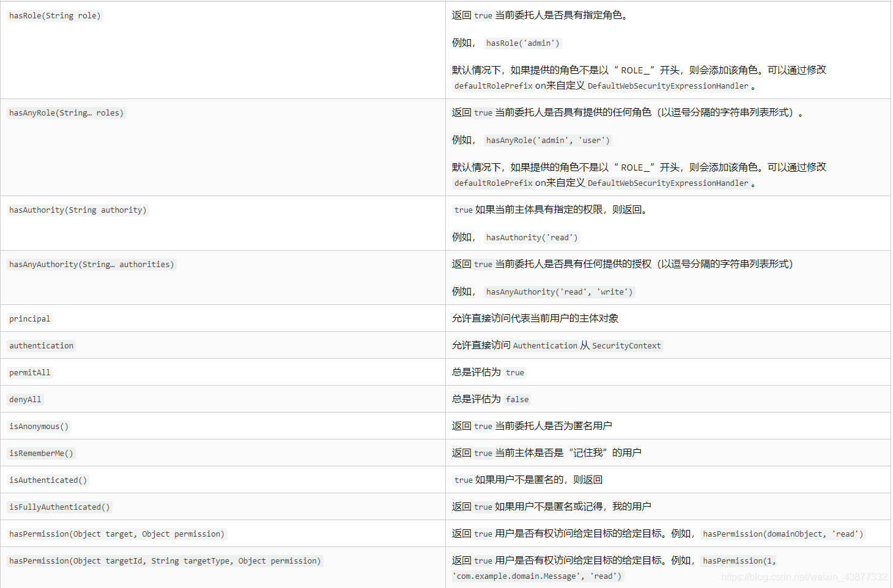Select the isAuthenticated() code span
Viewport: 893px width, 588px height.
48,480
